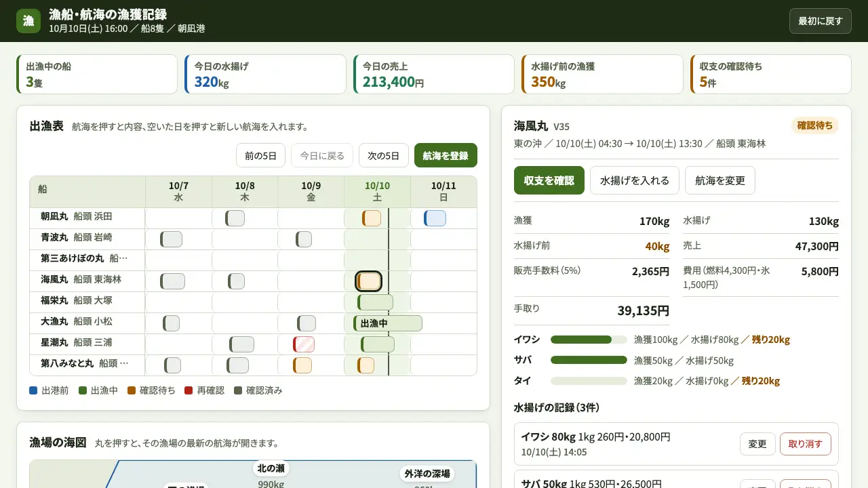
Task: Advance to 次の5日
Action: [x=384, y=155]
